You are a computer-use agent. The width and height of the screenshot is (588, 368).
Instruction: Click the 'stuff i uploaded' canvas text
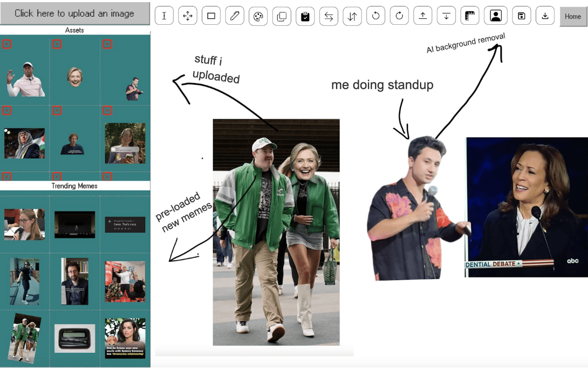click(x=216, y=69)
